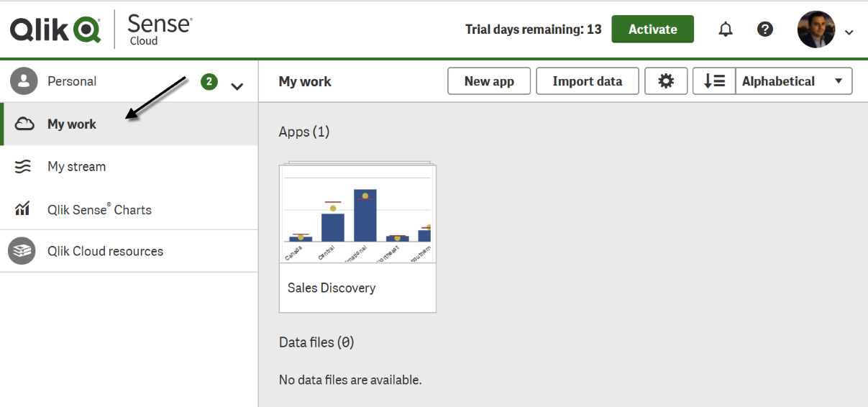Click the chart icon beside Qlik Sense Charts
Image resolution: width=868 pixels, height=407 pixels.
(22, 209)
